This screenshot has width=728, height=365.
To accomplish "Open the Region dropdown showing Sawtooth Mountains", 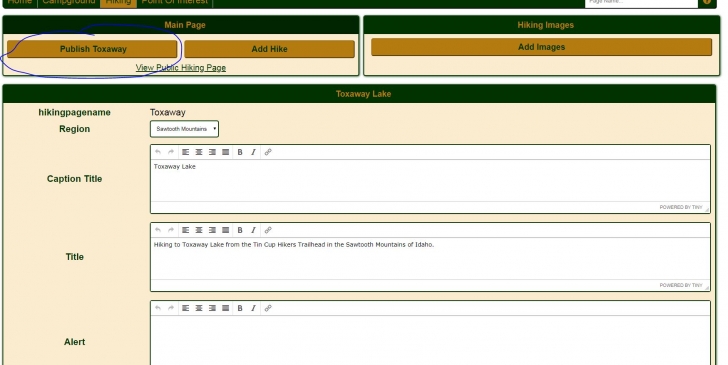I will (x=184, y=129).
